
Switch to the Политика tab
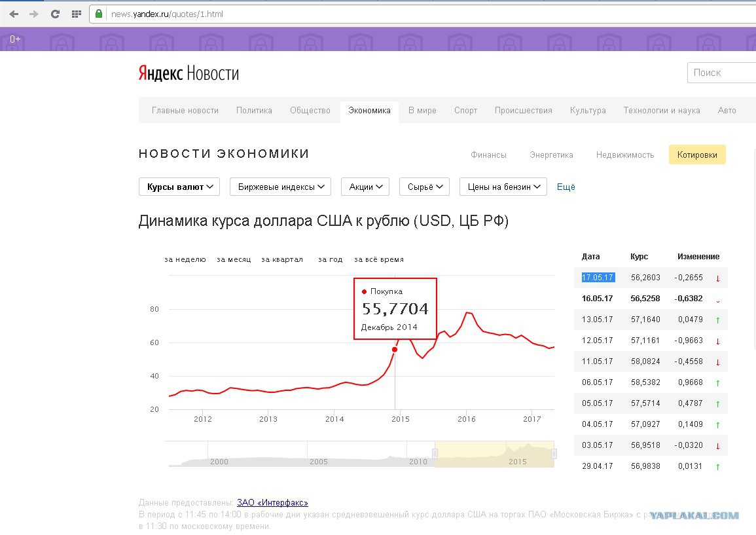tap(254, 111)
